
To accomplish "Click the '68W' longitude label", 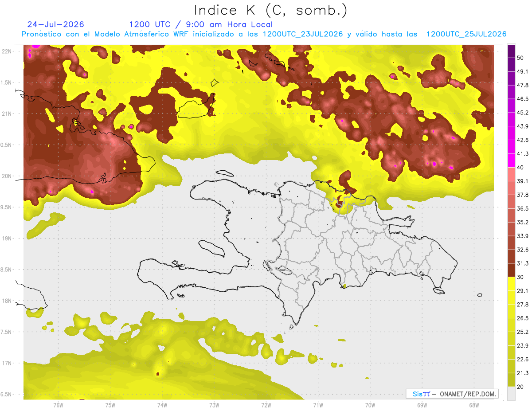I will 474,405.
